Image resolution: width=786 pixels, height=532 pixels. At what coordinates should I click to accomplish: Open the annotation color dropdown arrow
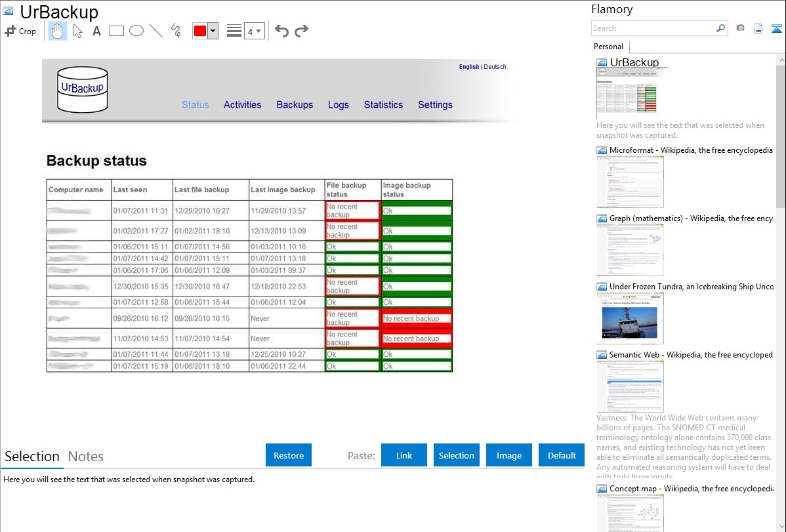click(213, 31)
